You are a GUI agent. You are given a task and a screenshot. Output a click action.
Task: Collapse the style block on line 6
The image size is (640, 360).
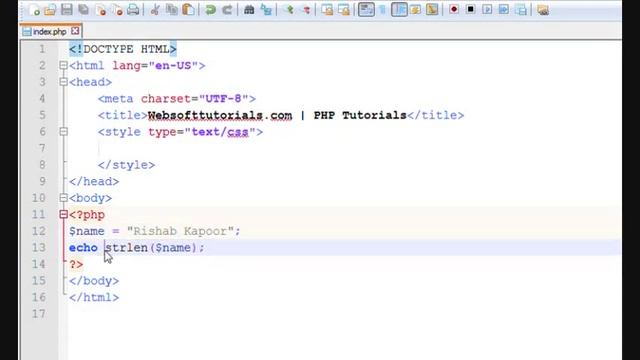63,132
